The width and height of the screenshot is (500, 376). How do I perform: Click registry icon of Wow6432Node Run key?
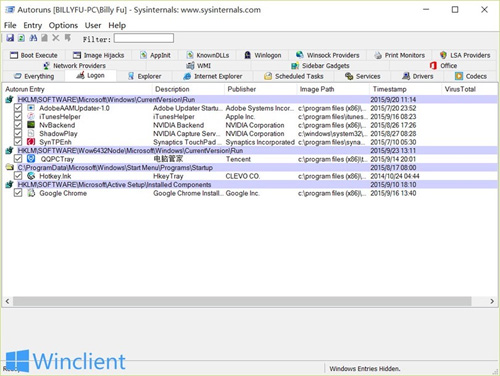(x=10, y=150)
